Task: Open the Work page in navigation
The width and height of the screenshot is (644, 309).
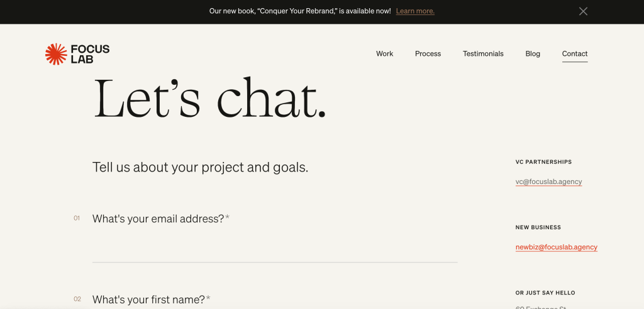Action: coord(384,54)
